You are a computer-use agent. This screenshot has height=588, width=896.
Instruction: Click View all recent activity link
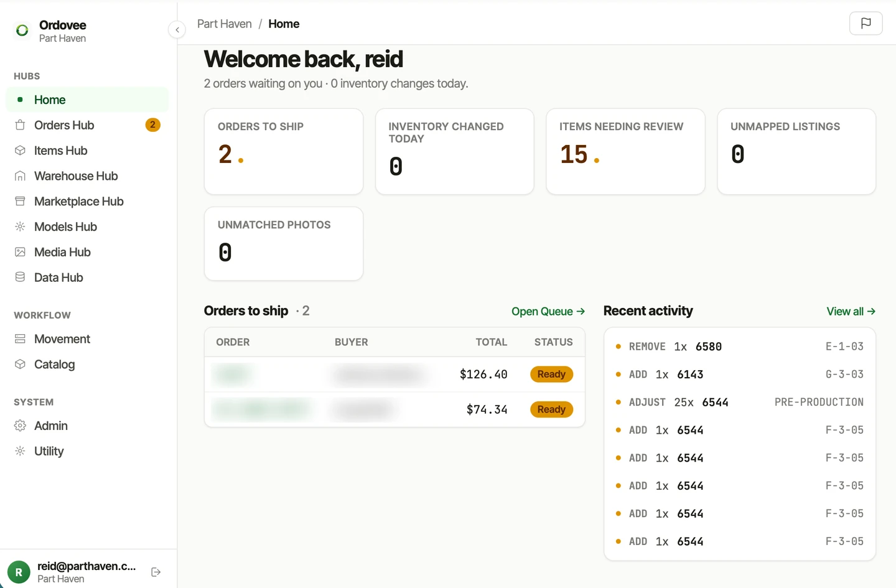(851, 311)
